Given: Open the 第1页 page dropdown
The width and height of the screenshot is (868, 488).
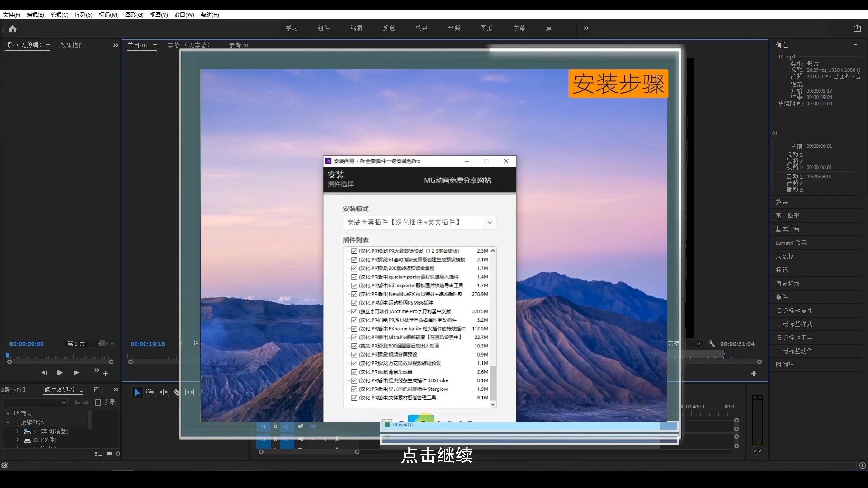Looking at the screenshot, I should [84, 344].
